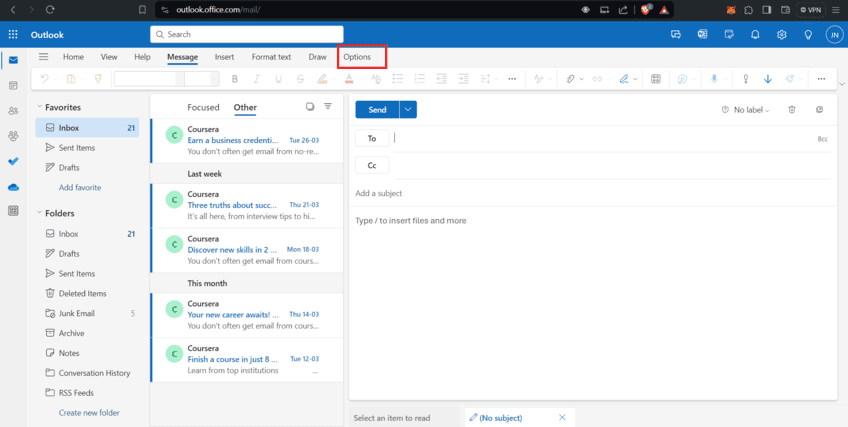The image size is (848, 427).
Task: Open the app launcher waffle icon
Action: coord(13,35)
